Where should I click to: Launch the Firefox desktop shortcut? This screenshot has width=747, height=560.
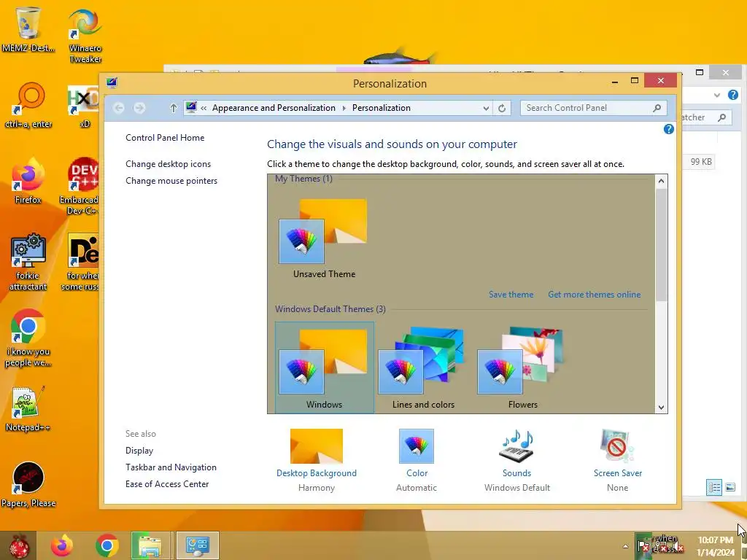[x=28, y=181]
